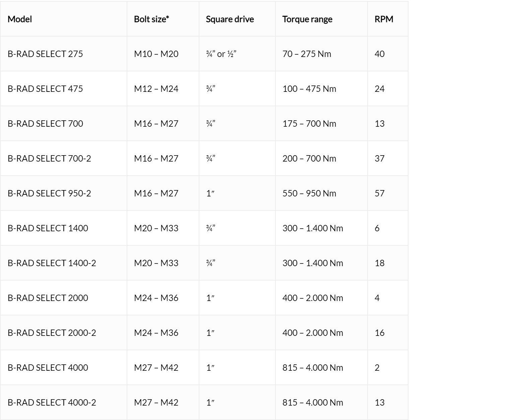Click the B-RAD SELECT 4000-2 model name
The image size is (506, 420).
(x=52, y=403)
